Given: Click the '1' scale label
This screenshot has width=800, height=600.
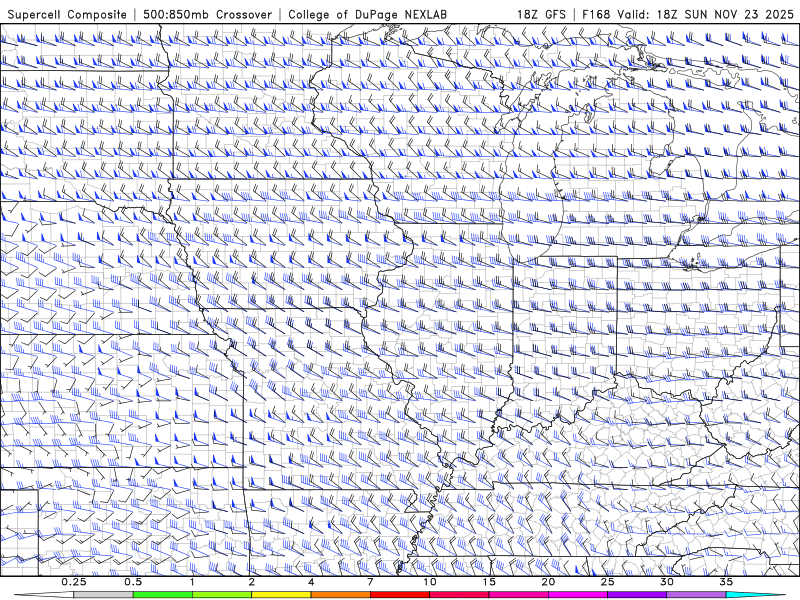Looking at the screenshot, I should (x=192, y=582).
